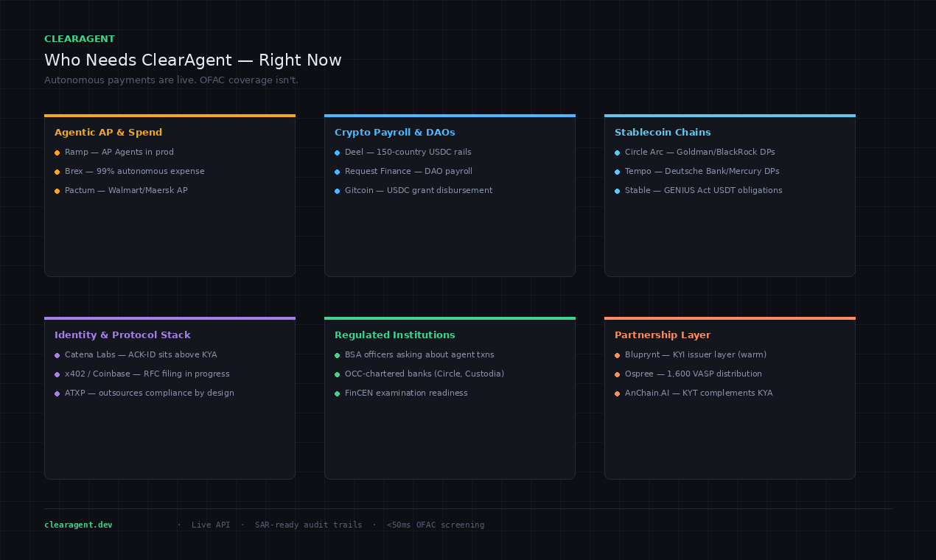Viewport: 936px width, 560px height.
Task: Click the bullet marker for Circle Arc
Action: click(x=618, y=153)
